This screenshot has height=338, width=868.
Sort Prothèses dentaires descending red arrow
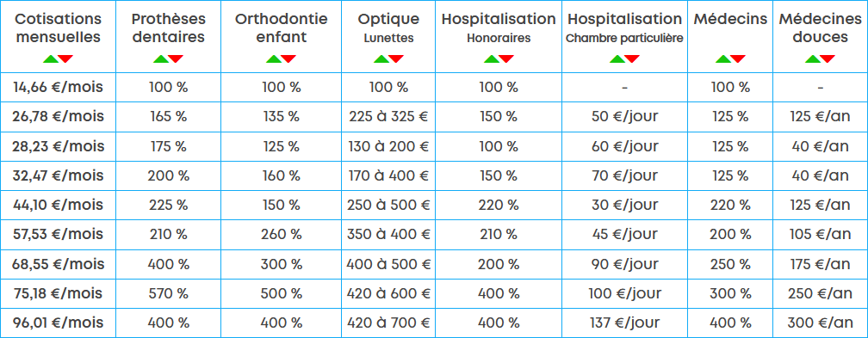(176, 58)
